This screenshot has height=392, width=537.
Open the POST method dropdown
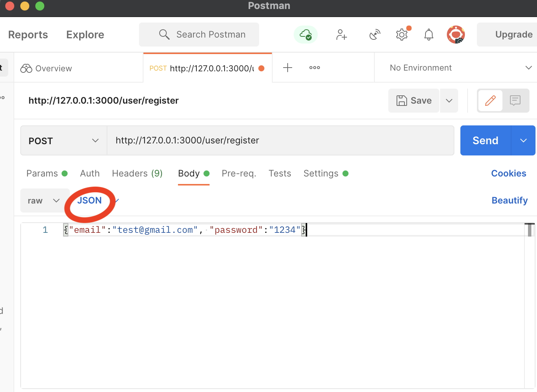(x=64, y=141)
